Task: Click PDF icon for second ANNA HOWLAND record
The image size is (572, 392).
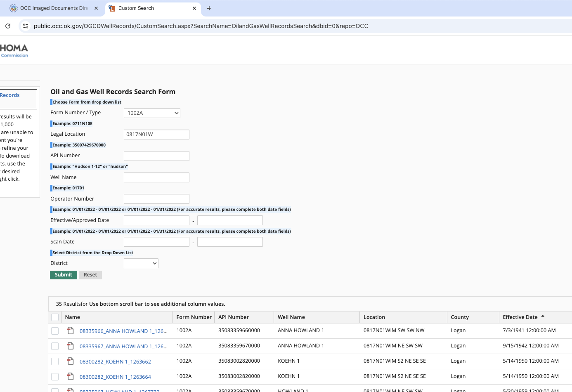Action: coord(71,346)
